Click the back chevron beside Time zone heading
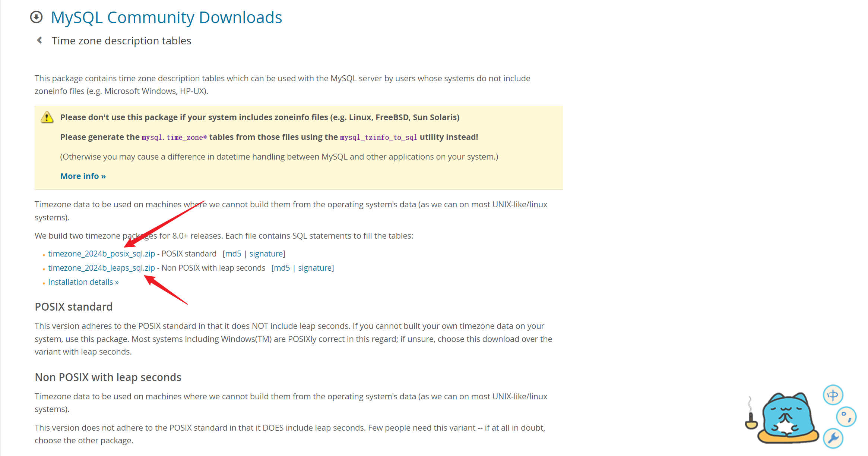Screen dimensions: 868x456 39,40
